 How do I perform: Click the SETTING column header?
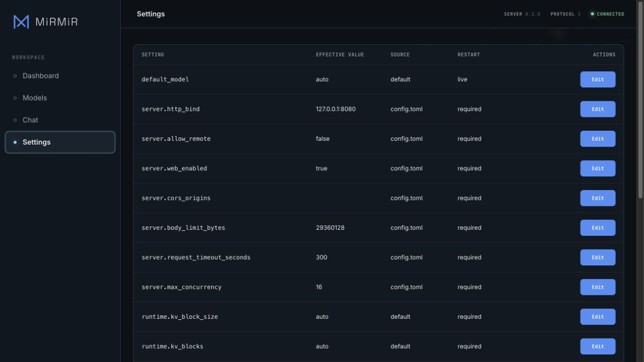[x=153, y=55]
